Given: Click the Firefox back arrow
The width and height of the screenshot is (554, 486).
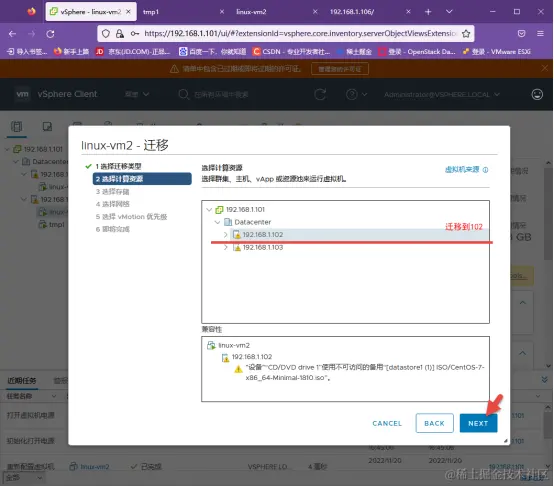Looking at the screenshot, I should coord(12,34).
